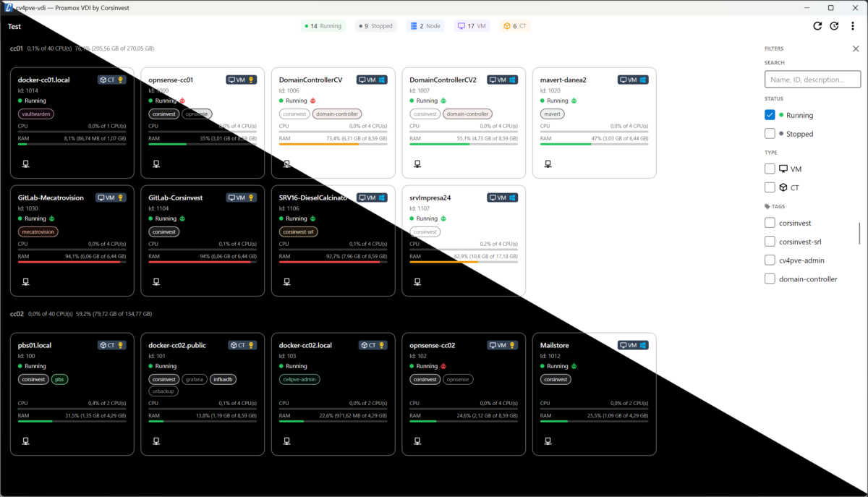Click RAM usage bar on GitLab-Corsinvest card

click(x=203, y=262)
